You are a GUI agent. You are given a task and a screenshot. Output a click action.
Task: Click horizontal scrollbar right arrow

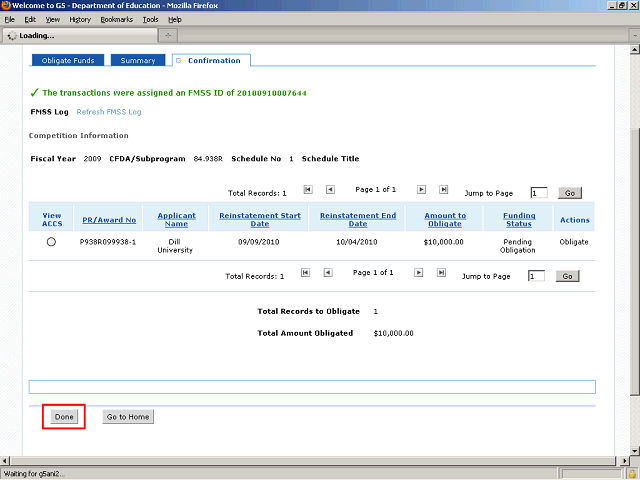click(x=624, y=461)
